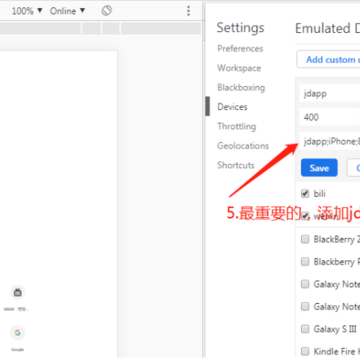The width and height of the screenshot is (360, 360).
Task: Tick the Kindle Fire device checkbox
Action: [x=305, y=351]
